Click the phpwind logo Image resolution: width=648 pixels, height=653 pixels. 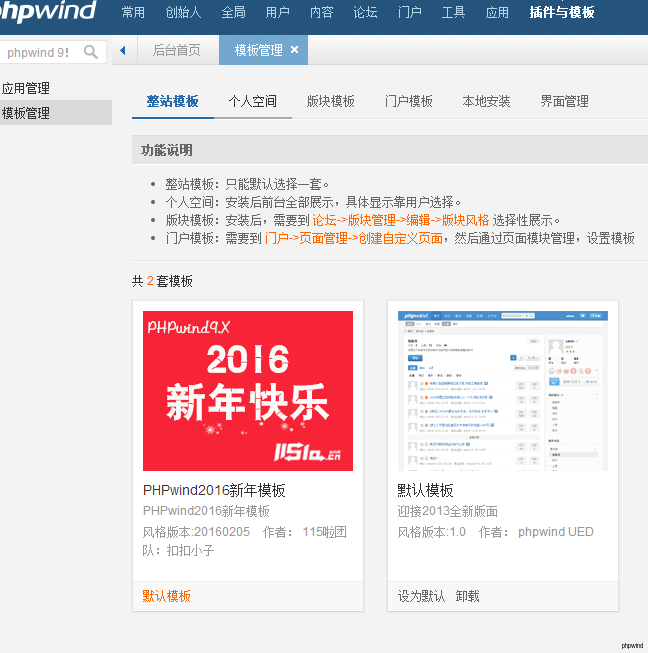pyautogui.click(x=47, y=11)
